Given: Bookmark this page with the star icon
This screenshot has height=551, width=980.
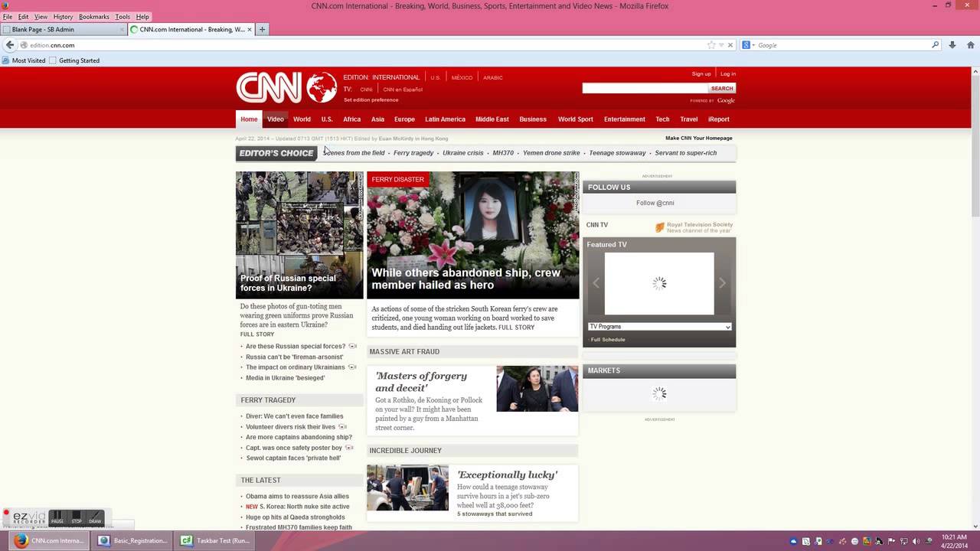Looking at the screenshot, I should tap(711, 45).
